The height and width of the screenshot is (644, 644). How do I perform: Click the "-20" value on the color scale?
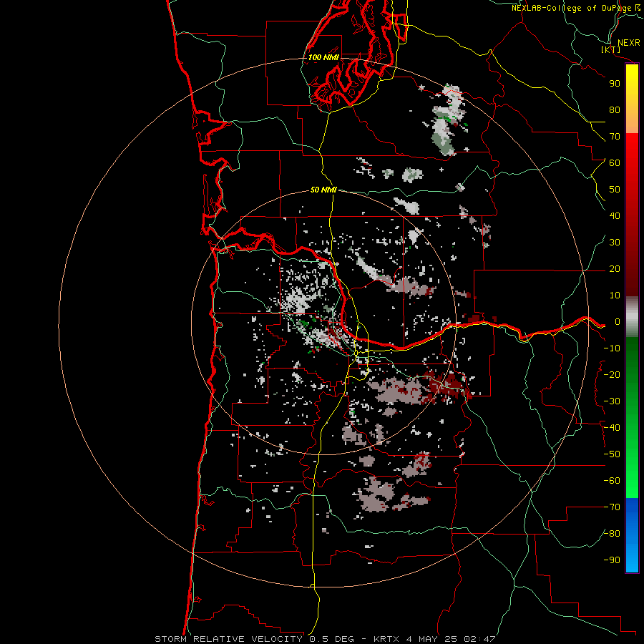click(612, 374)
